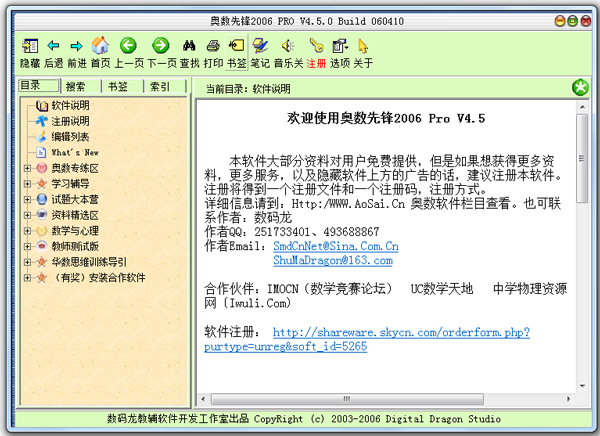Screen dimensions: 600x436
Task: Select 注册说明 in the tree
Action: tap(70, 121)
